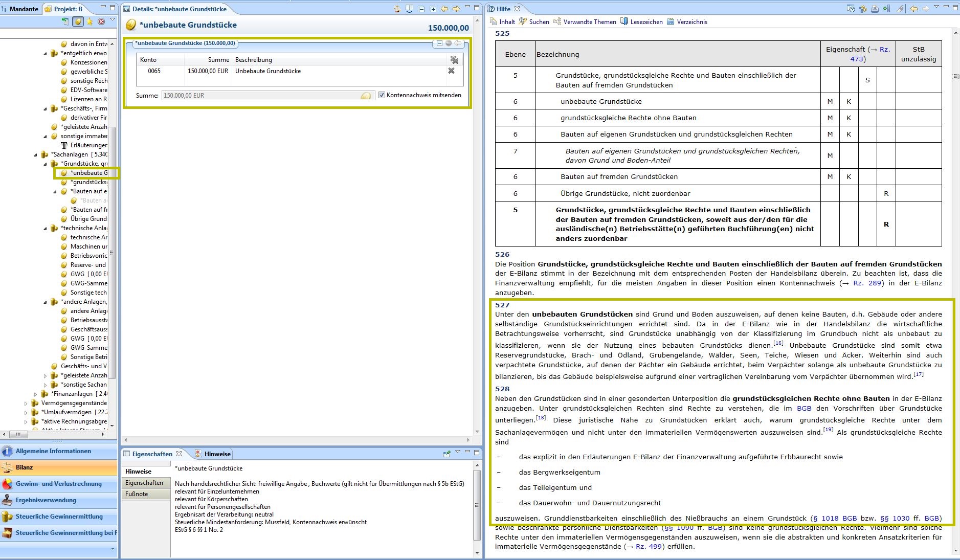Toggle the coin filter button in Projekt toolbar
Screen dimensions: 960x560
78,21
